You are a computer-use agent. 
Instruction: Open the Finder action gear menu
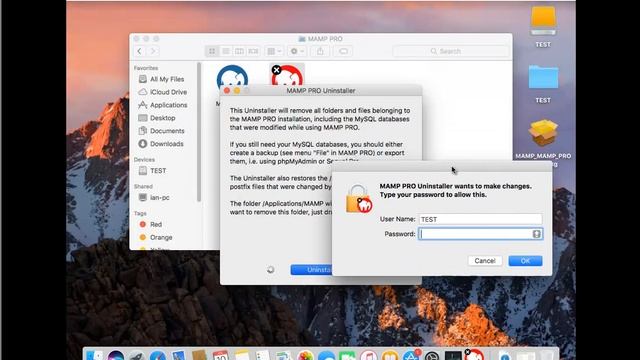297,51
